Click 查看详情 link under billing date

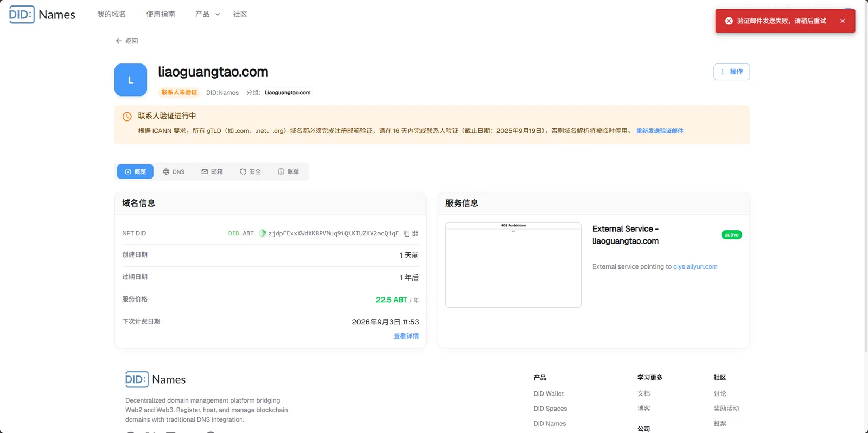406,336
